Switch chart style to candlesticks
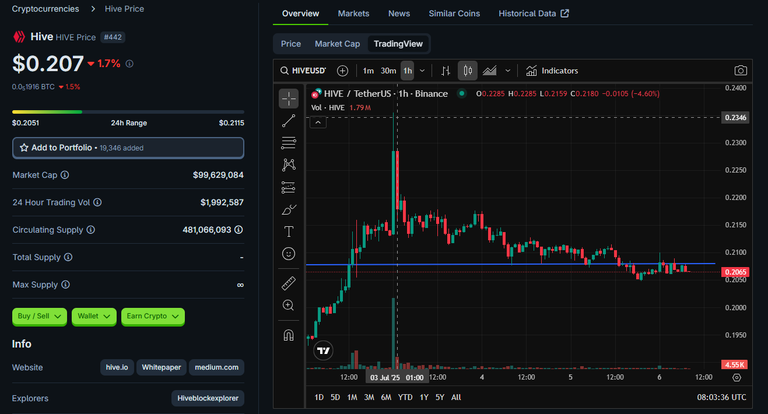This screenshot has width=768, height=414. [467, 71]
